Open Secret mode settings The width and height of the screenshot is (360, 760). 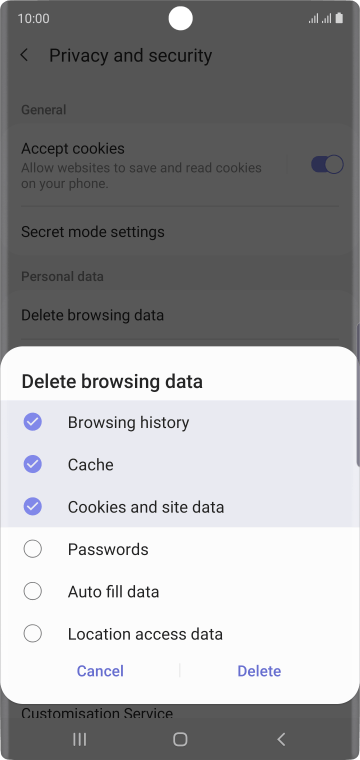click(x=180, y=232)
